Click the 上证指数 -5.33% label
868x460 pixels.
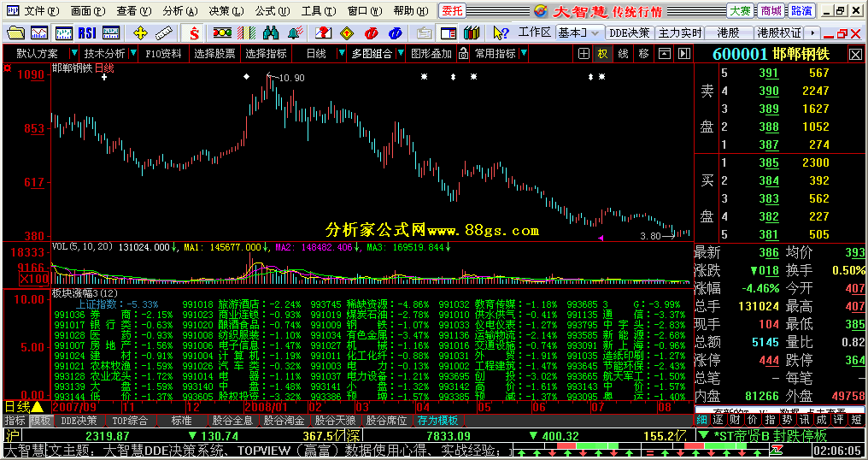117,304
